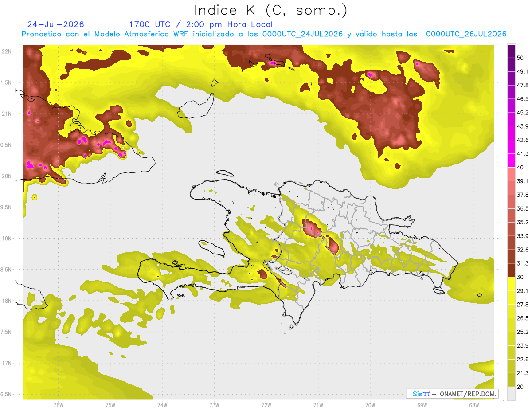Viewport: 532px width, 411px height.
Task: Click the "26.5" color scale value
Action: [x=522, y=318]
